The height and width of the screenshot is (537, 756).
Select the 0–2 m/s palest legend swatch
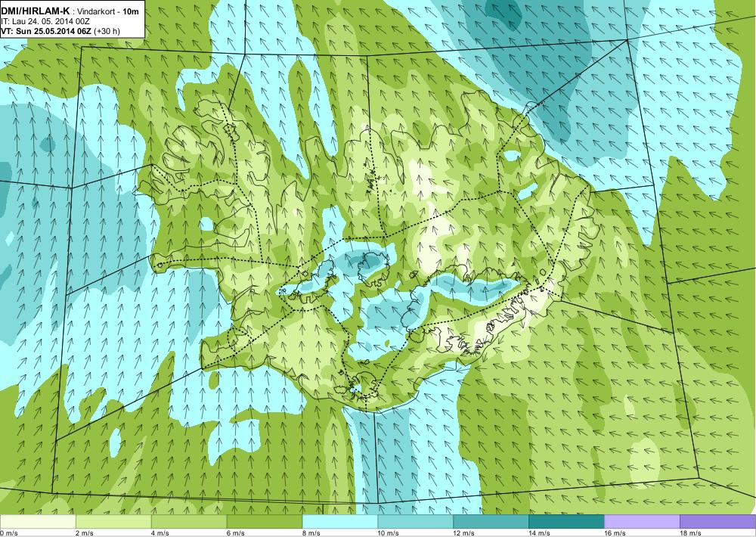coord(38,522)
